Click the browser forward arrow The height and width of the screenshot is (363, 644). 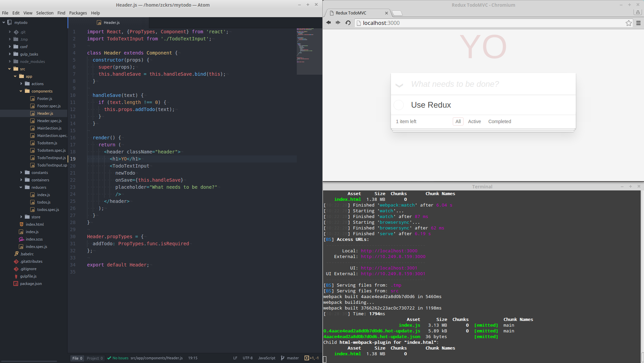pos(338,23)
